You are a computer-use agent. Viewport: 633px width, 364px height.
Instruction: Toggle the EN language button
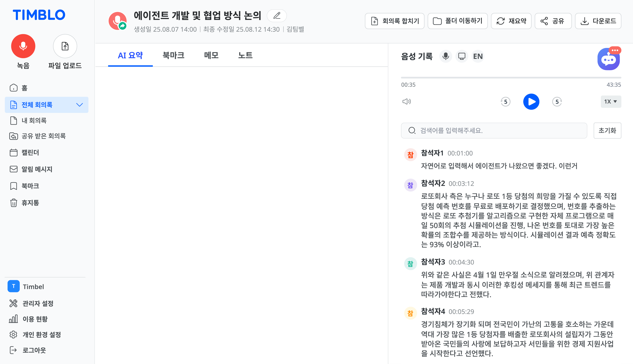pos(478,56)
